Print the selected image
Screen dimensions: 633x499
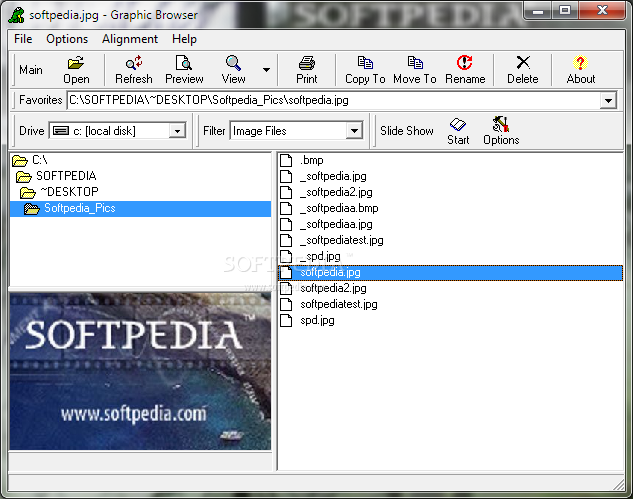coord(307,70)
